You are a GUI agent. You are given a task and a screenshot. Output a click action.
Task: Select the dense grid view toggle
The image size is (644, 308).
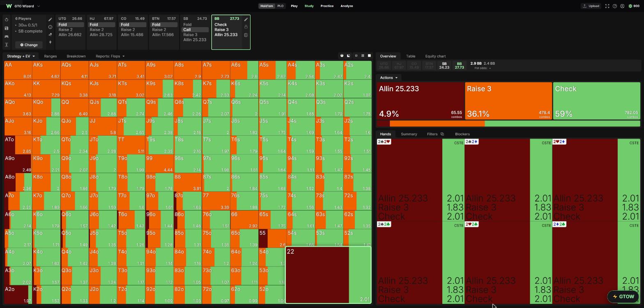click(x=362, y=56)
